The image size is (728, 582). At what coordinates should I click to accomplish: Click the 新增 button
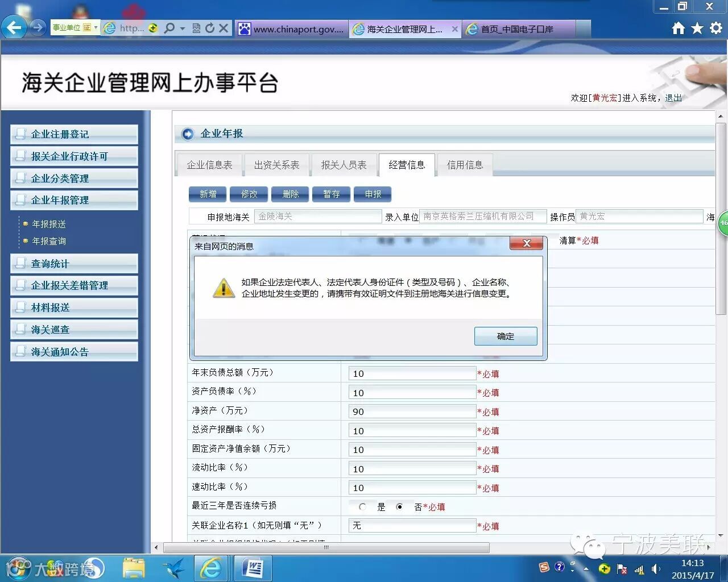pos(208,194)
